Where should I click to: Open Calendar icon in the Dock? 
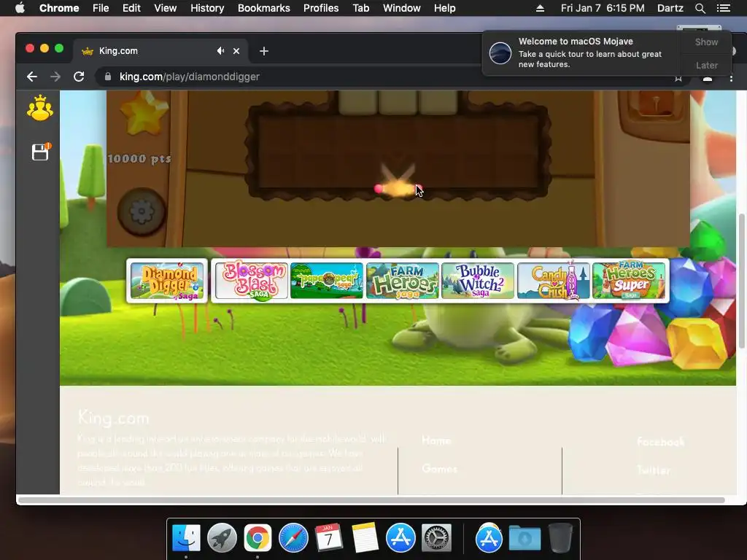coord(329,537)
